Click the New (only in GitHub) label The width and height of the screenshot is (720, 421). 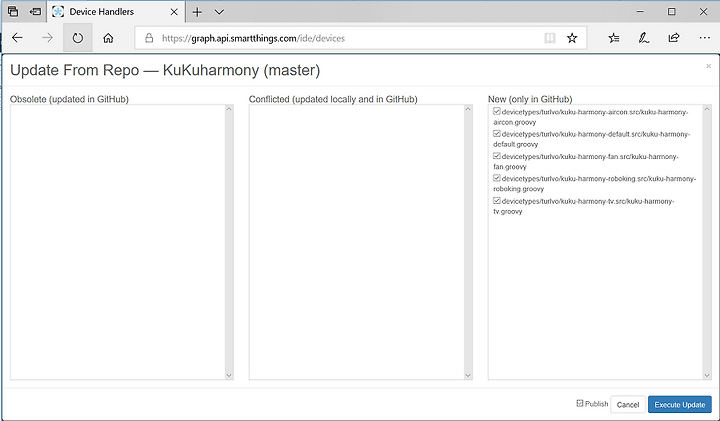click(x=530, y=99)
